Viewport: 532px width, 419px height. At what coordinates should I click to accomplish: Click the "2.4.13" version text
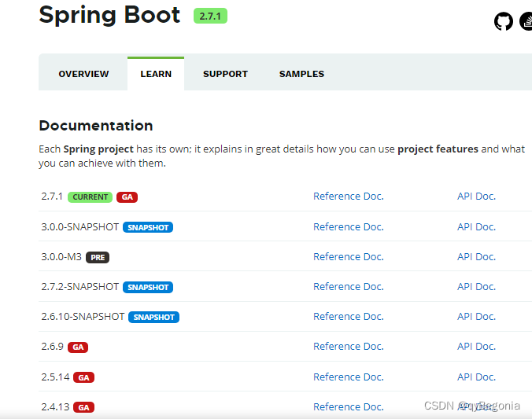click(x=55, y=406)
